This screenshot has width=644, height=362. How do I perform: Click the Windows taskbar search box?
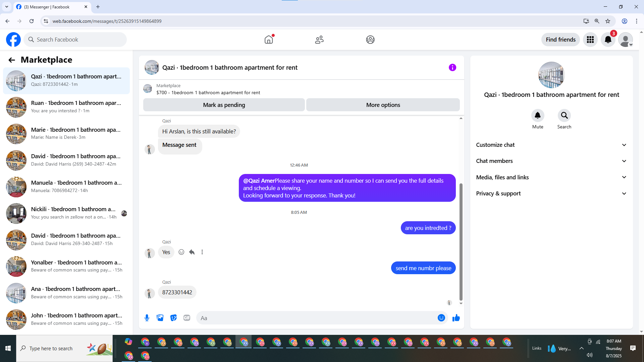[64, 349]
